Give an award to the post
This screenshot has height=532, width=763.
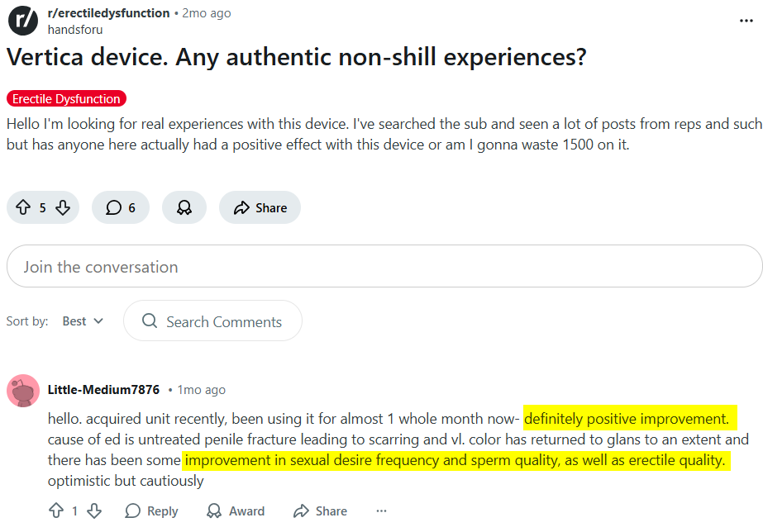(x=184, y=207)
